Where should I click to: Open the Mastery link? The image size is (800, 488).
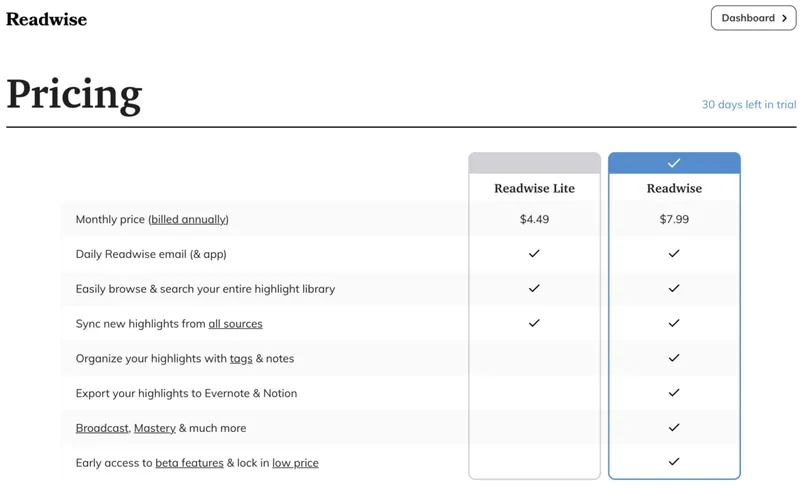pos(155,428)
